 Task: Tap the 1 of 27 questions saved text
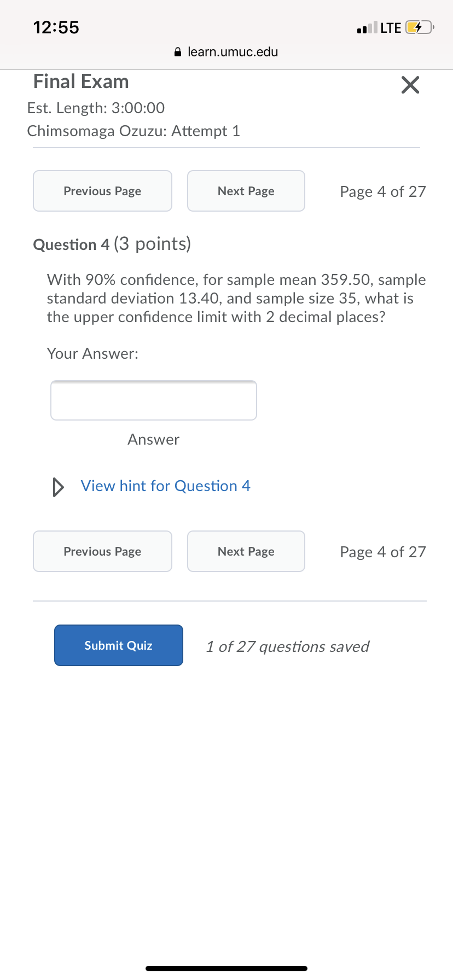click(287, 646)
